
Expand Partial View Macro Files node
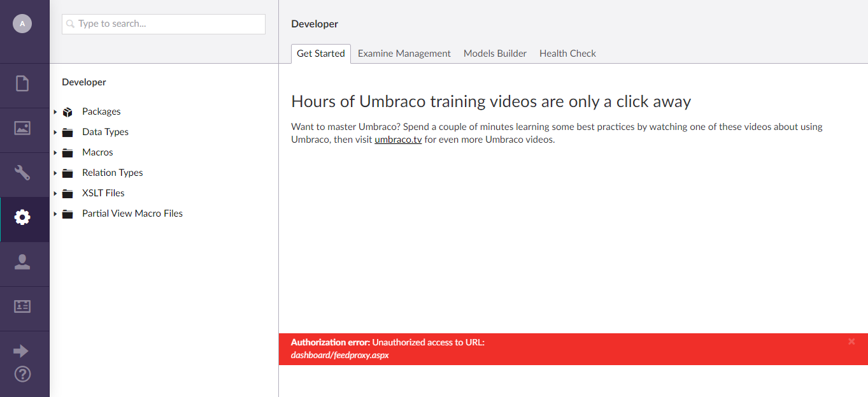click(x=55, y=214)
